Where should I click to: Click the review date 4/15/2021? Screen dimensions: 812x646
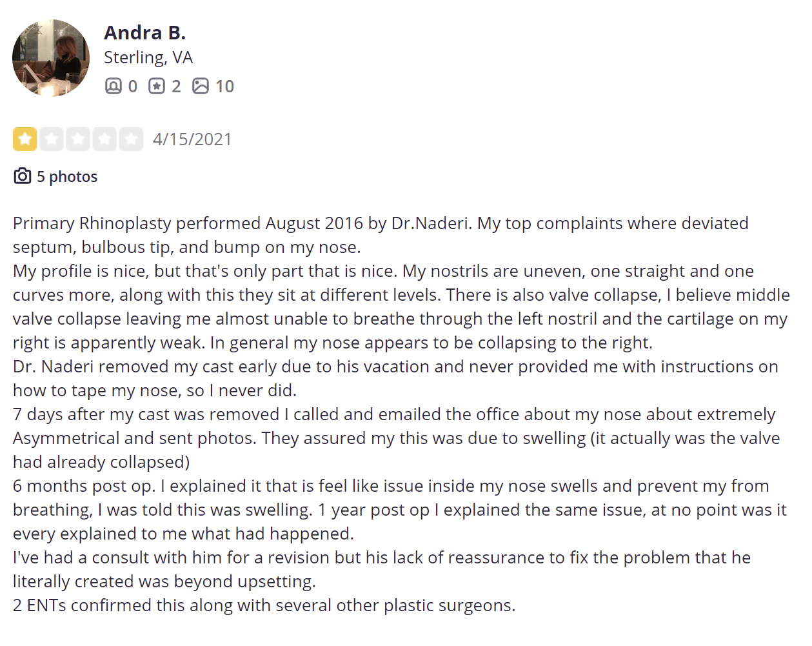pyautogui.click(x=192, y=139)
